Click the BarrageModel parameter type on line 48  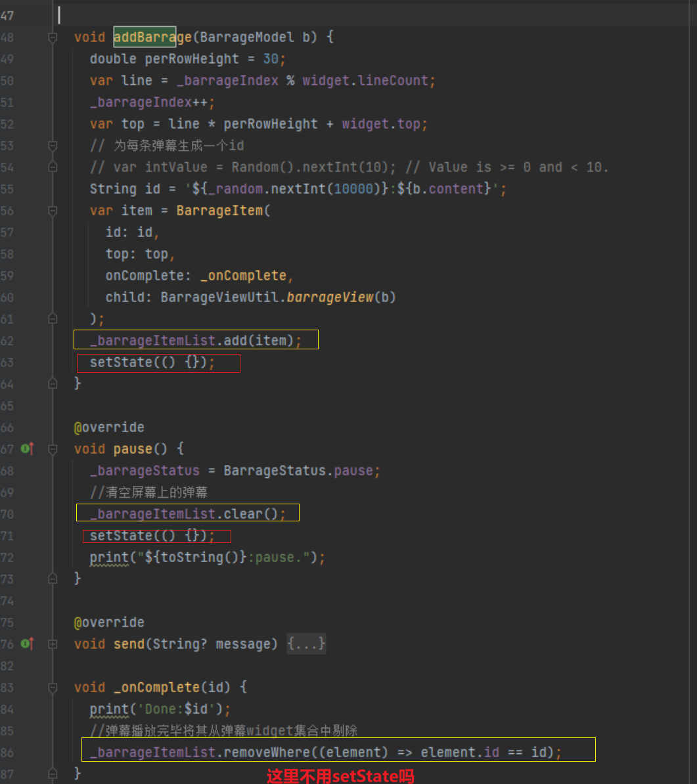(x=247, y=37)
